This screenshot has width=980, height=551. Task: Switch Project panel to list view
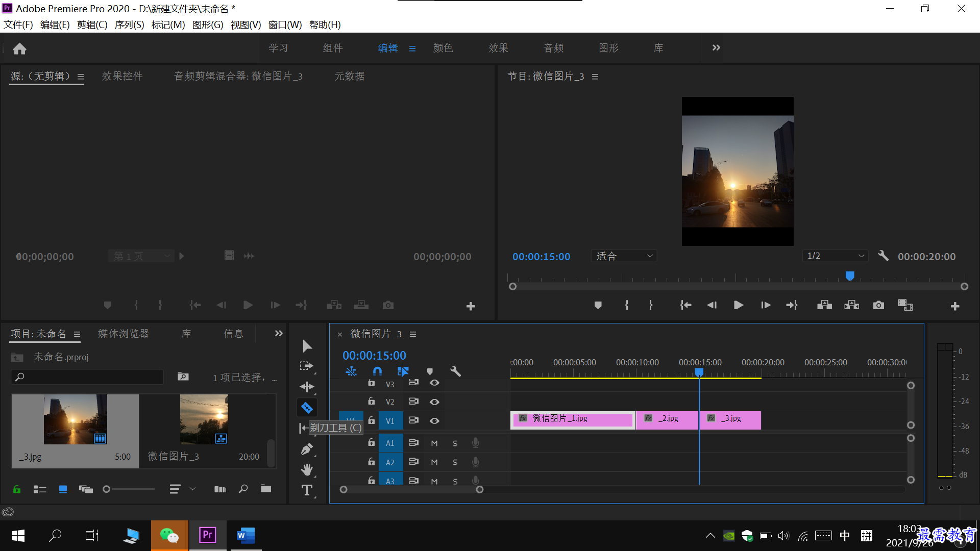[40, 489]
